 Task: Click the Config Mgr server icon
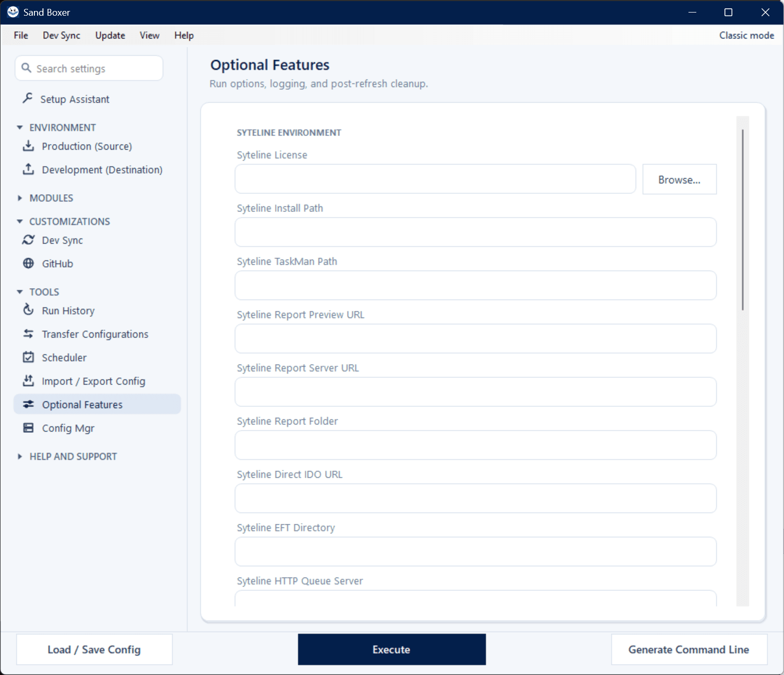tap(28, 428)
